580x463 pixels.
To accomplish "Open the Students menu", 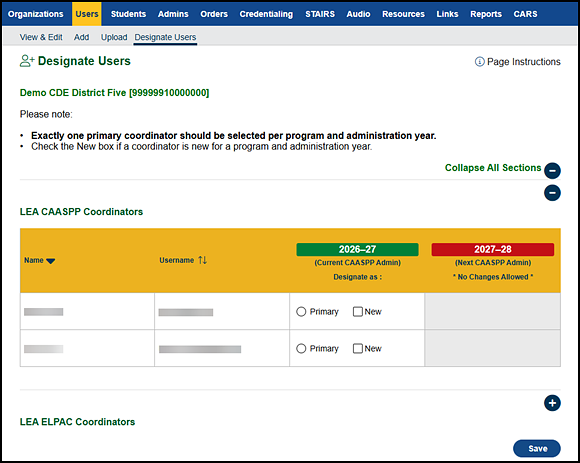I will tap(128, 14).
